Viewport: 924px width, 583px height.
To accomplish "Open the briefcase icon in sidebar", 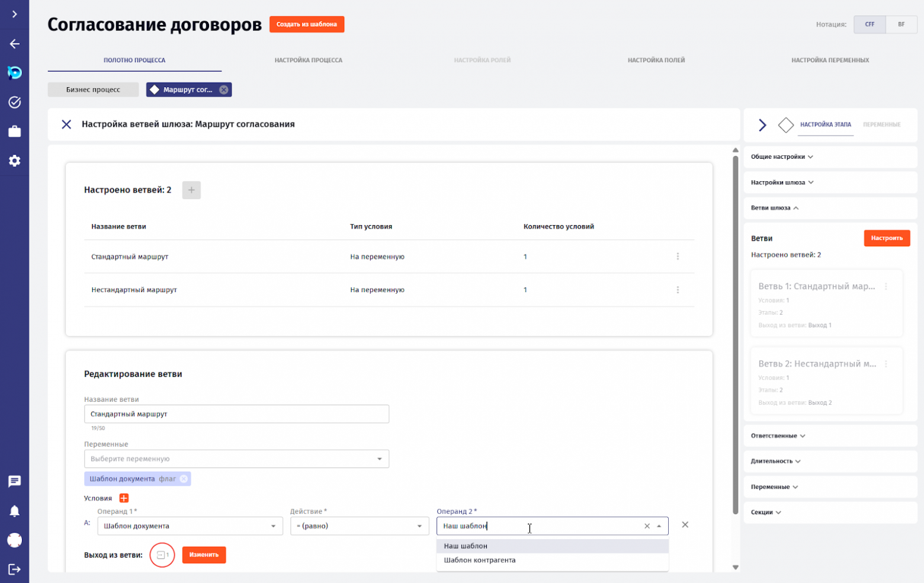I will click(x=14, y=132).
